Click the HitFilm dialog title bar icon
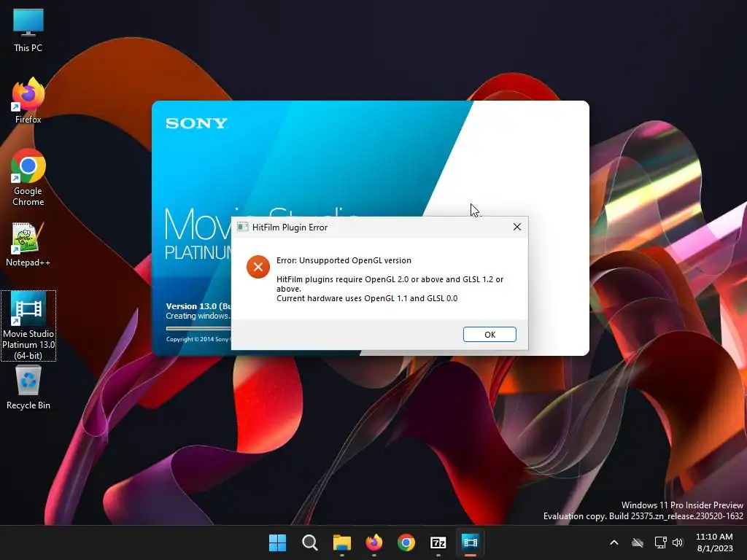Image resolution: width=747 pixels, height=560 pixels. [x=242, y=227]
